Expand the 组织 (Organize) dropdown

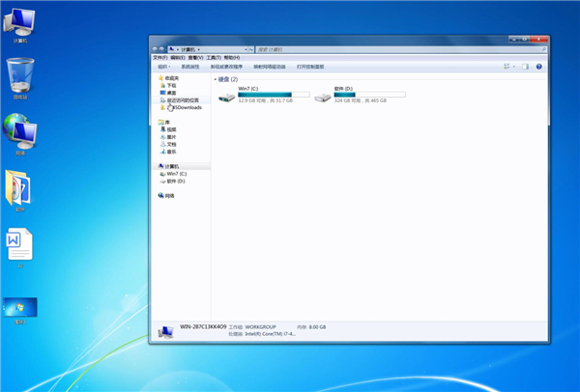[164, 67]
